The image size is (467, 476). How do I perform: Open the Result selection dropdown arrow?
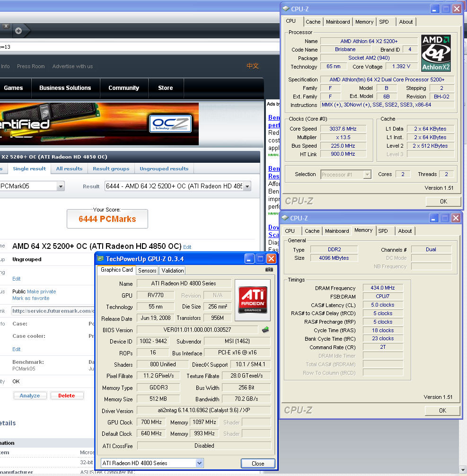point(247,186)
